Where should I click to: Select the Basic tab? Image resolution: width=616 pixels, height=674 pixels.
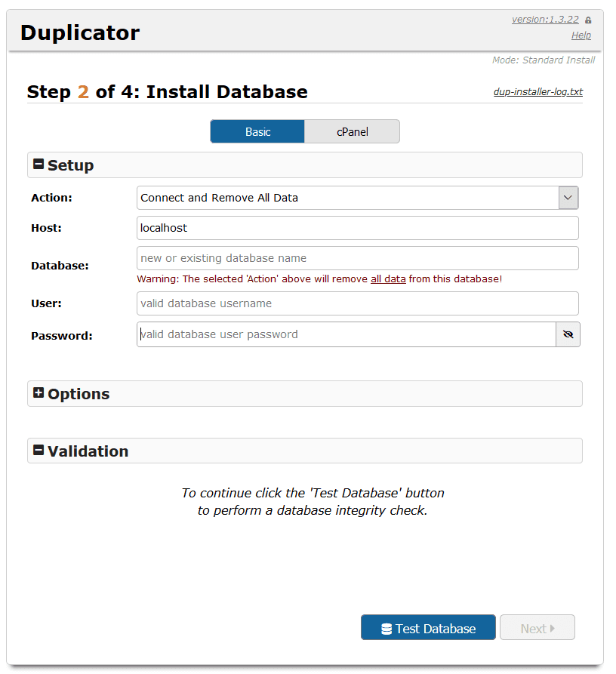pyautogui.click(x=257, y=131)
